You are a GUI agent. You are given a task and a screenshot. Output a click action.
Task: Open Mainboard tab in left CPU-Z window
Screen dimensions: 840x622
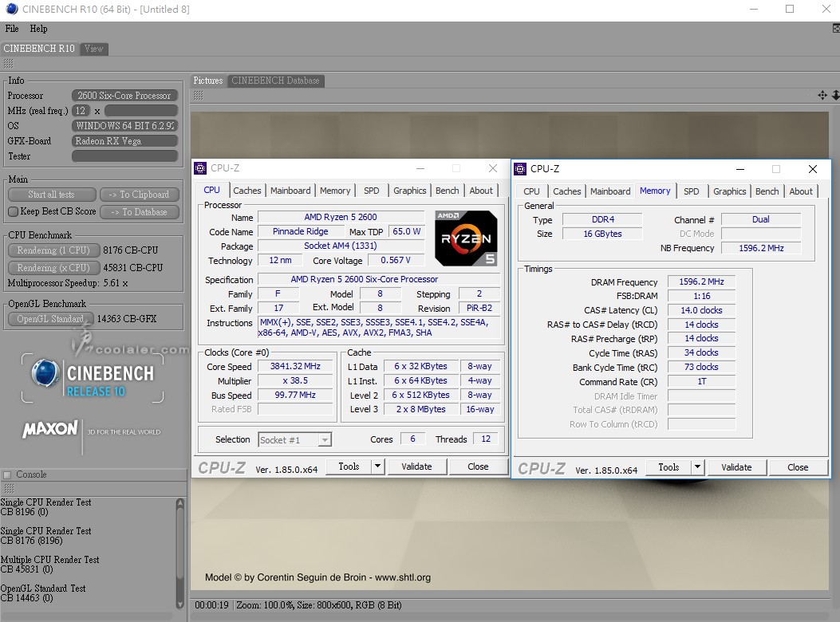point(290,191)
